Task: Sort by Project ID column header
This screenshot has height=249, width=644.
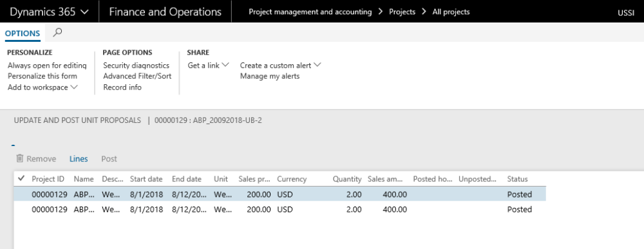Action: pyautogui.click(x=48, y=179)
